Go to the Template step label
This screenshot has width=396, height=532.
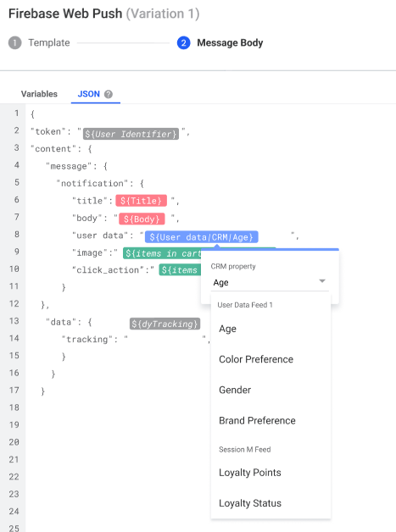pyautogui.click(x=49, y=42)
